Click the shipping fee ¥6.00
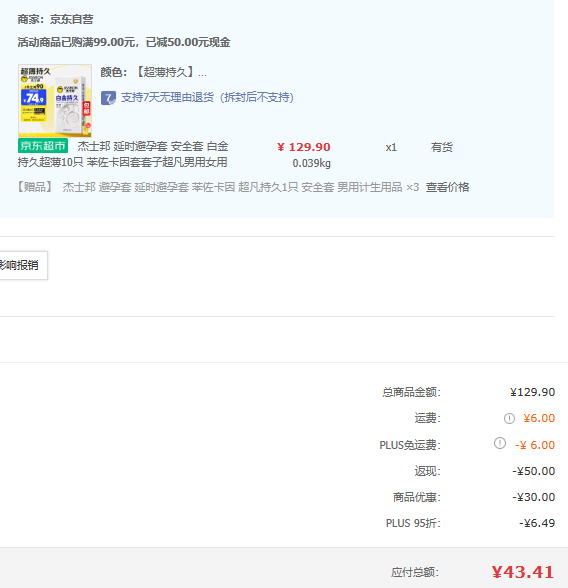The image size is (568, 588). pos(539,418)
